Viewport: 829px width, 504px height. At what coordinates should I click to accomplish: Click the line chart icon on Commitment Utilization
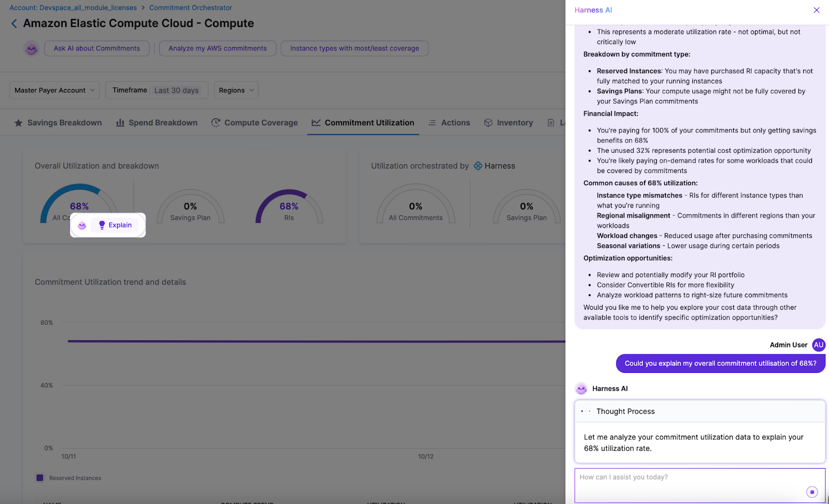316,123
